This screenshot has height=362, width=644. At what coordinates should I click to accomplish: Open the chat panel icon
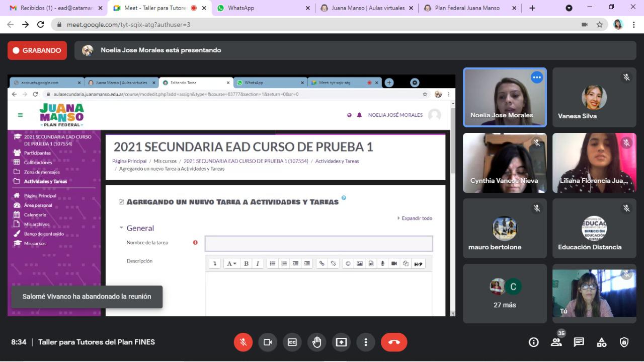click(579, 342)
